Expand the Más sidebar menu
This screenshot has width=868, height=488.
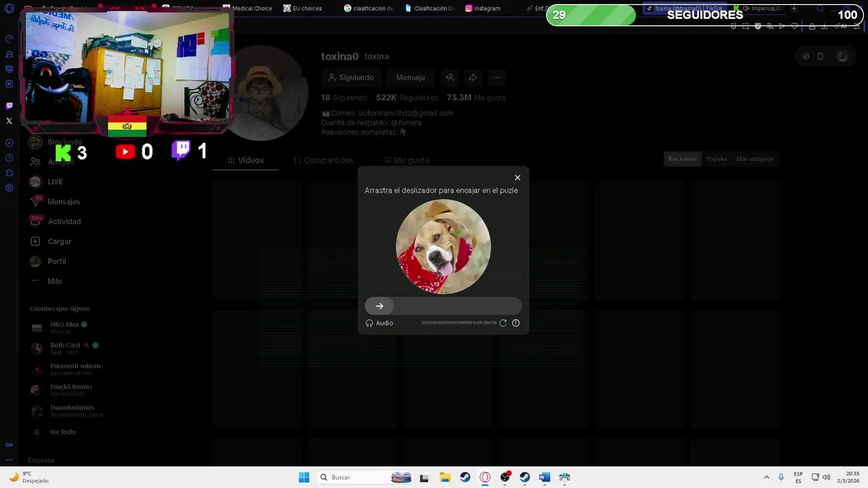click(x=45, y=281)
